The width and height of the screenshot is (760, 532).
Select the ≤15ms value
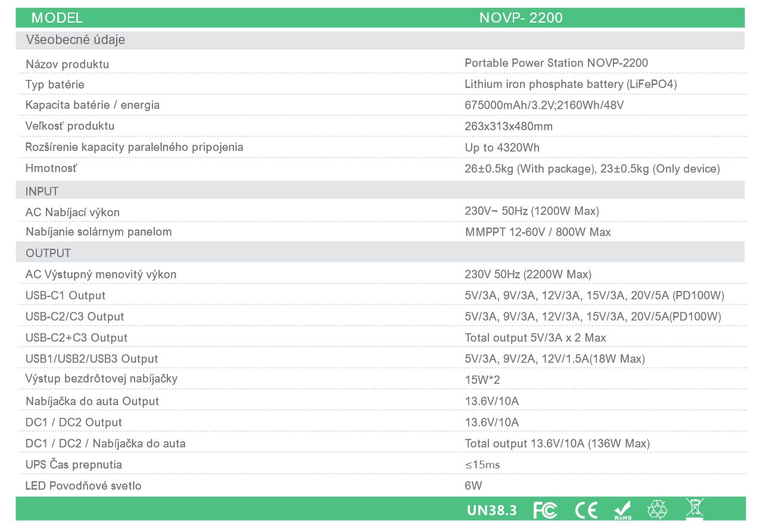pyautogui.click(x=482, y=465)
